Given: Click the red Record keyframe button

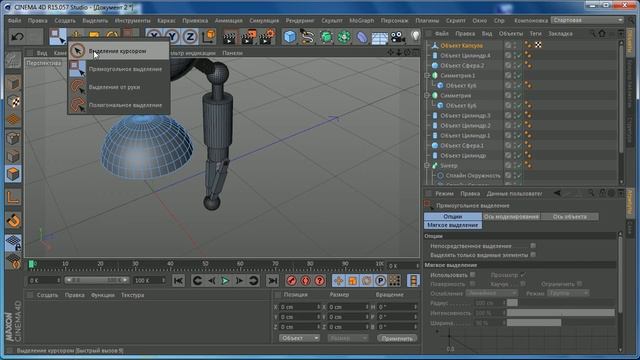Looking at the screenshot, I should coord(291,280).
